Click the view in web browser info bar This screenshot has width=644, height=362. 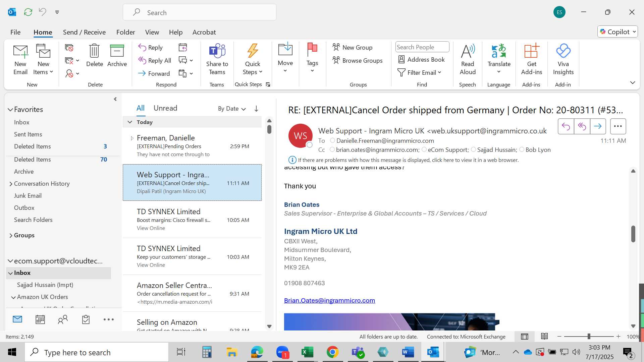click(408, 160)
